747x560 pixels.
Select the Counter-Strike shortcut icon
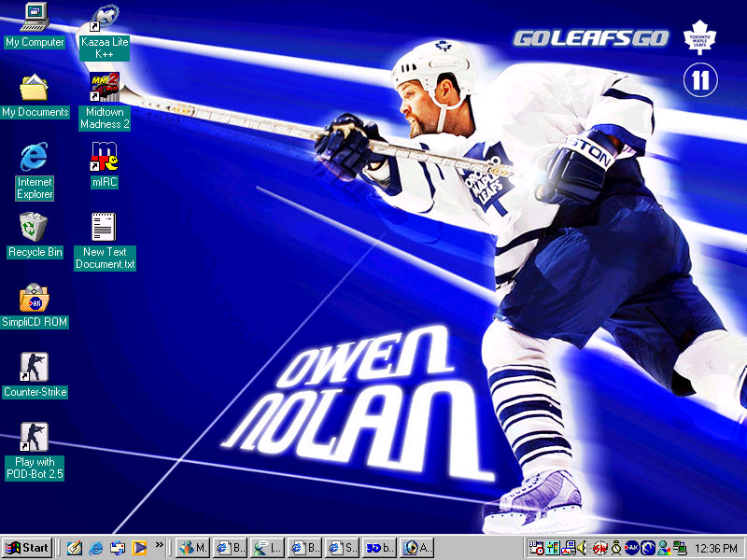click(x=35, y=367)
